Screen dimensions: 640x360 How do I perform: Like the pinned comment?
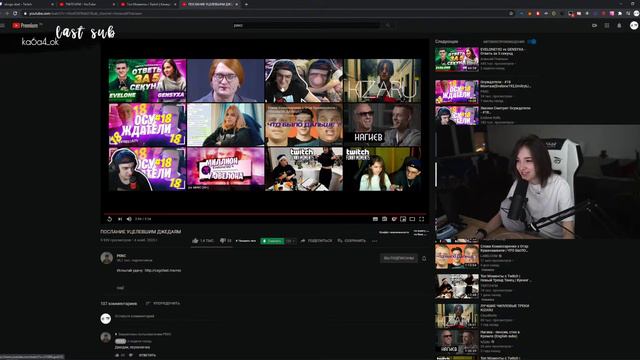pos(118,355)
